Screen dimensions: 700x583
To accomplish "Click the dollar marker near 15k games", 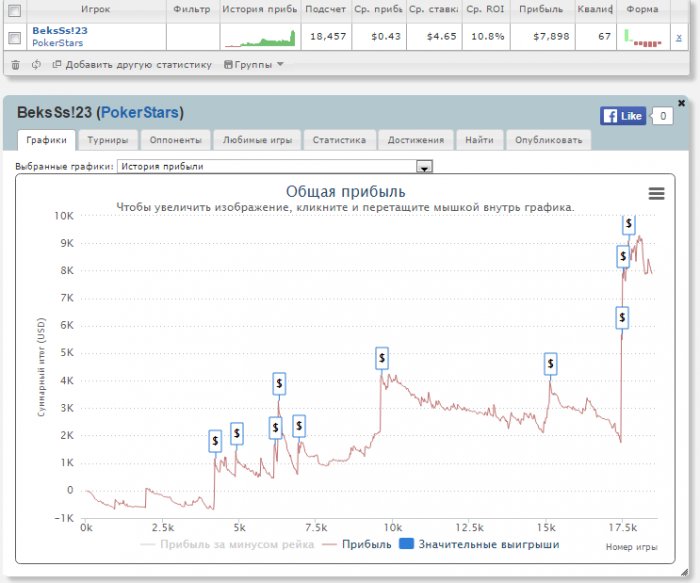I will [550, 363].
